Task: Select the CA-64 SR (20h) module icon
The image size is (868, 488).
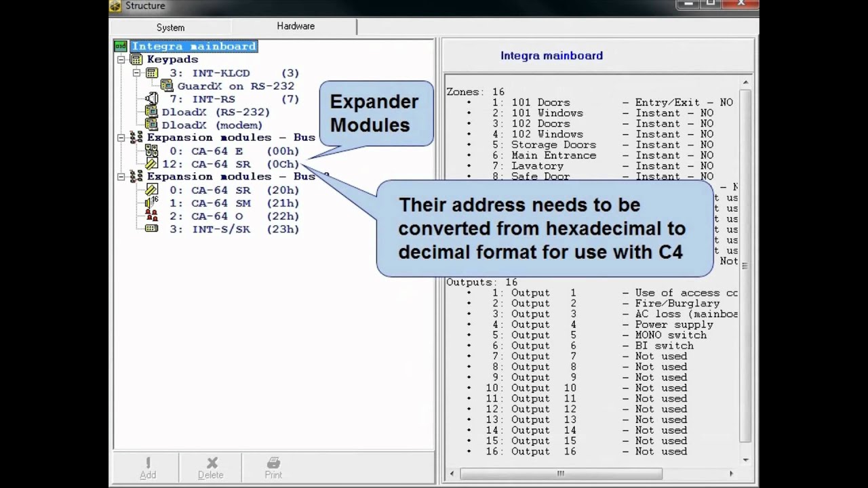Action: pos(151,190)
